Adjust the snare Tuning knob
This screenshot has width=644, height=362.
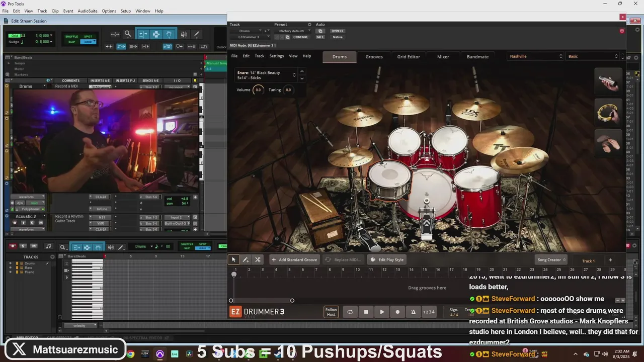tap(288, 90)
